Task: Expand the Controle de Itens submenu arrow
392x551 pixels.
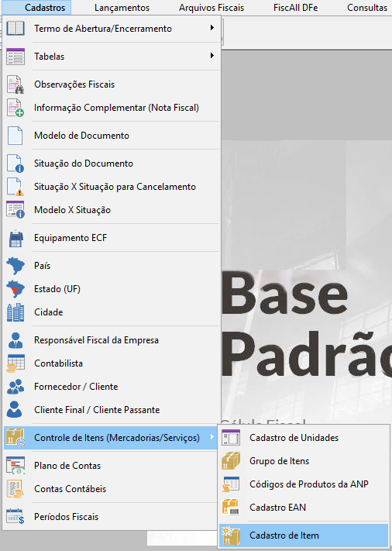Action: (211, 437)
